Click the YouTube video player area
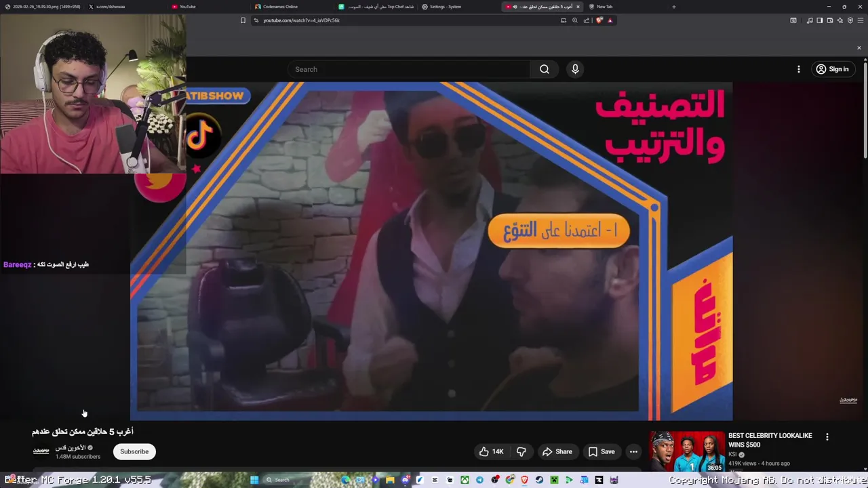The width and height of the screenshot is (868, 488). point(431,251)
